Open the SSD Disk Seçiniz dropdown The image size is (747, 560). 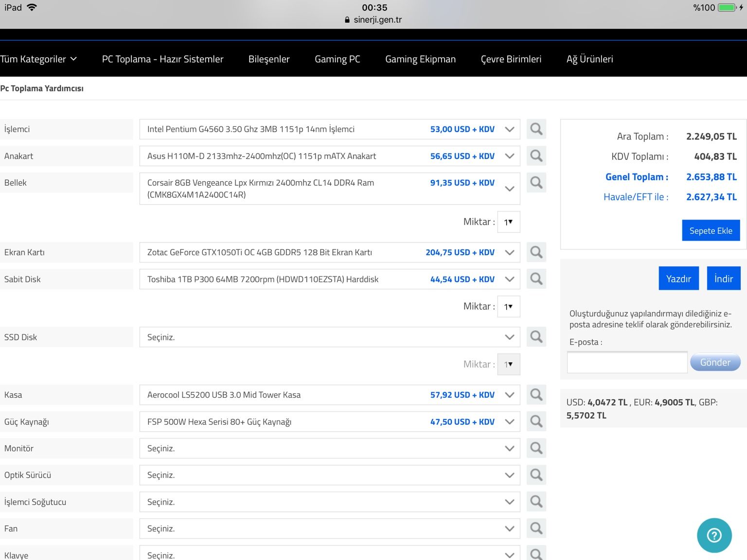pyautogui.click(x=330, y=337)
